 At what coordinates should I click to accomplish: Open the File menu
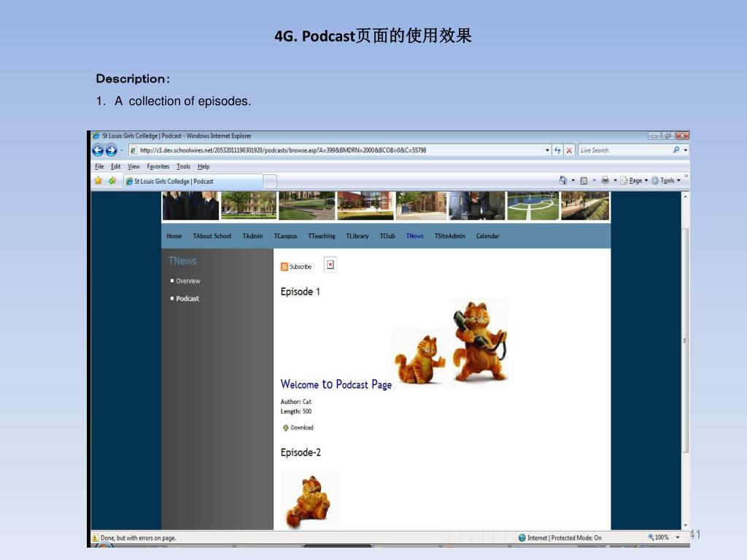[x=99, y=166]
